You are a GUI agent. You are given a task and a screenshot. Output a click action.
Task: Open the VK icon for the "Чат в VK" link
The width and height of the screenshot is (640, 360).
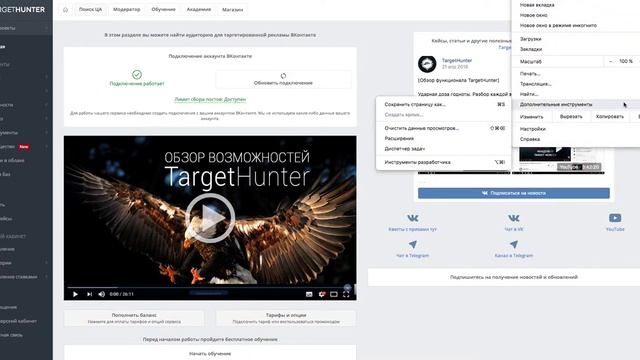(x=513, y=218)
